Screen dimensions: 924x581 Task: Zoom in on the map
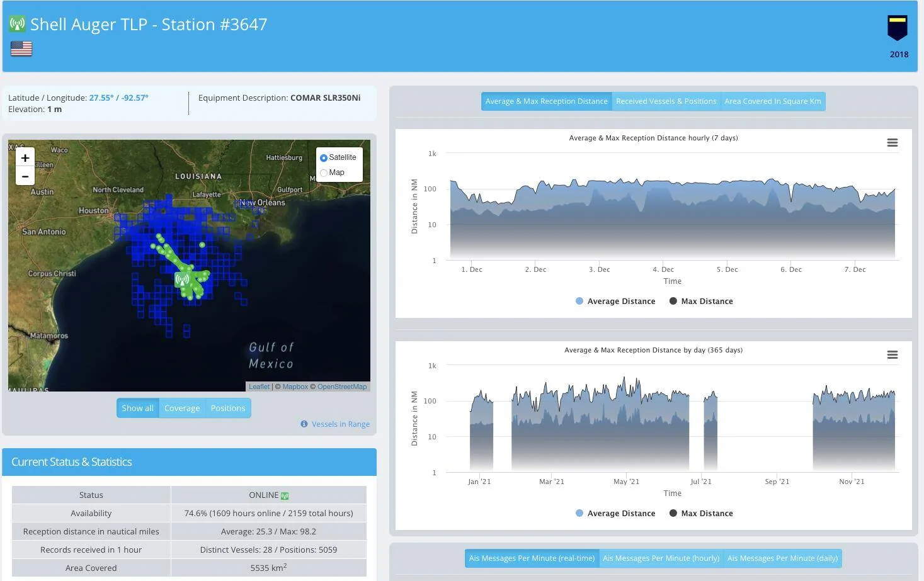point(25,158)
